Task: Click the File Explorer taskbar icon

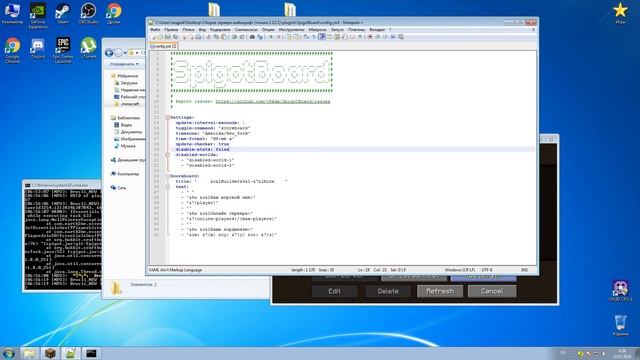Action: point(29,353)
